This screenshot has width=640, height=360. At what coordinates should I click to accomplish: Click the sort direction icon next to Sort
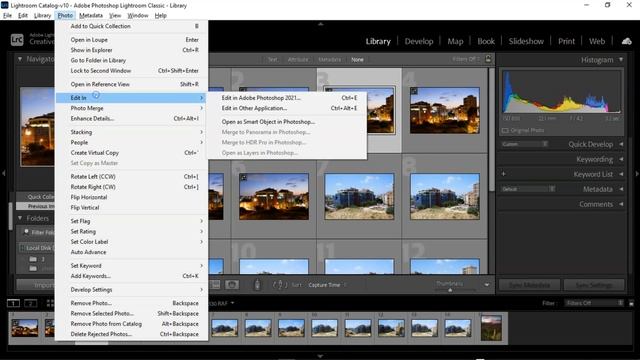280,284
